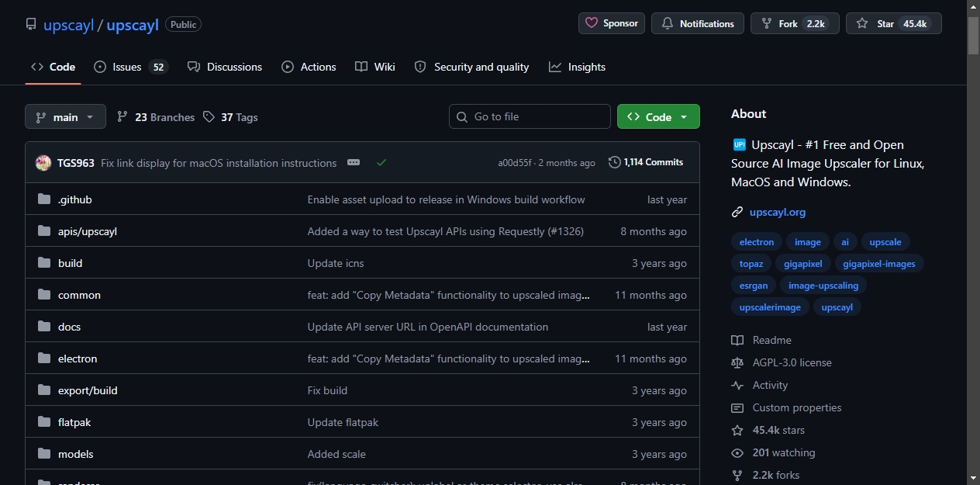980x485 pixels.
Task: Click the esrgan topic tag
Action: tap(754, 286)
